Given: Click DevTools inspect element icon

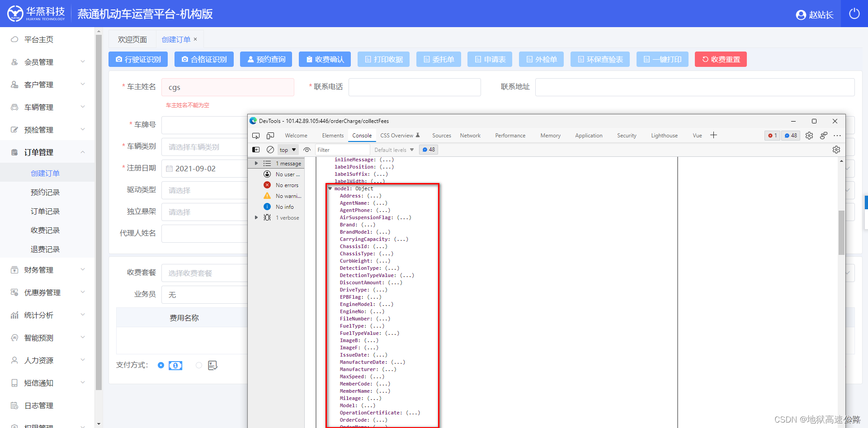Looking at the screenshot, I should coord(256,136).
